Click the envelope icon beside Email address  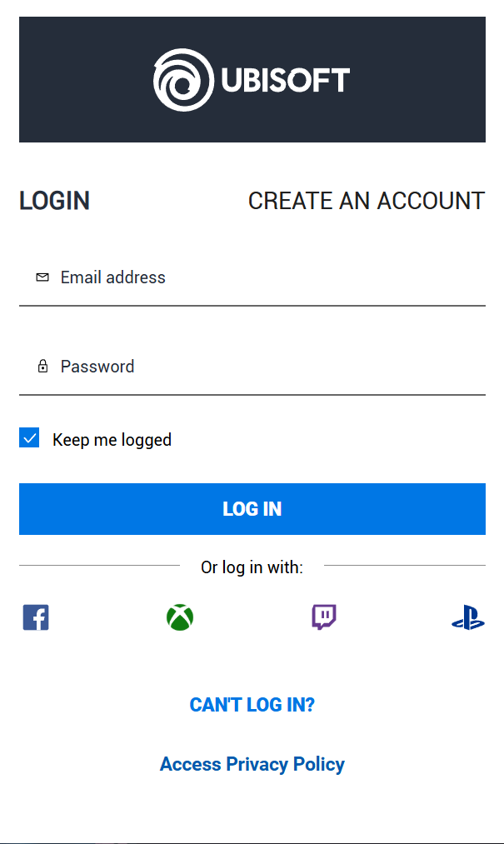coord(42,277)
